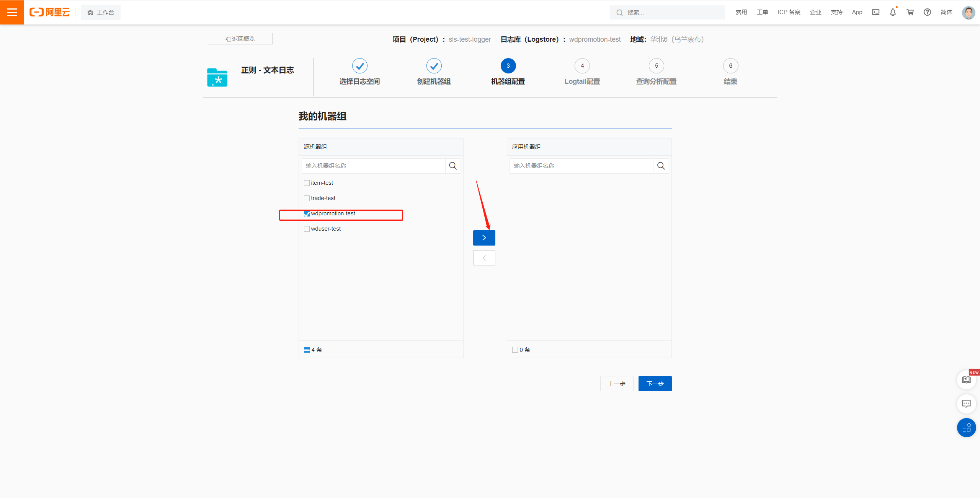Open the 简体 language dropdown
This screenshot has height=498, width=980.
(946, 12)
